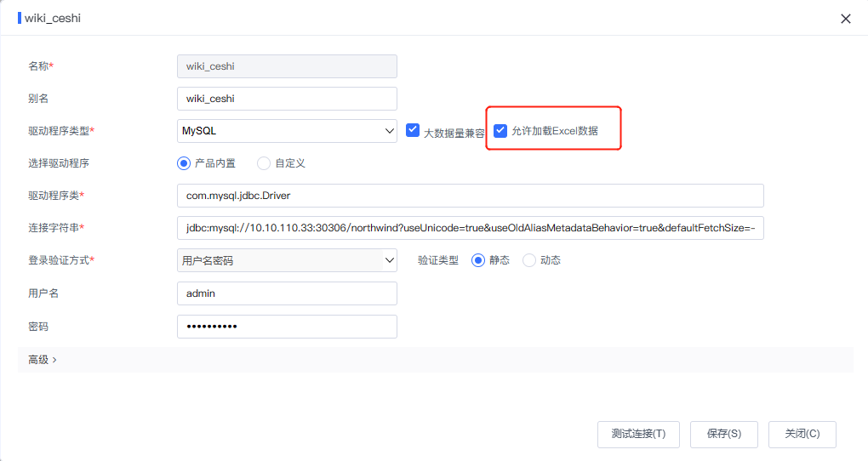Click the 驱动程序类 com.mysql.jdbc.Driver field
The height and width of the screenshot is (461, 868).
pos(470,196)
